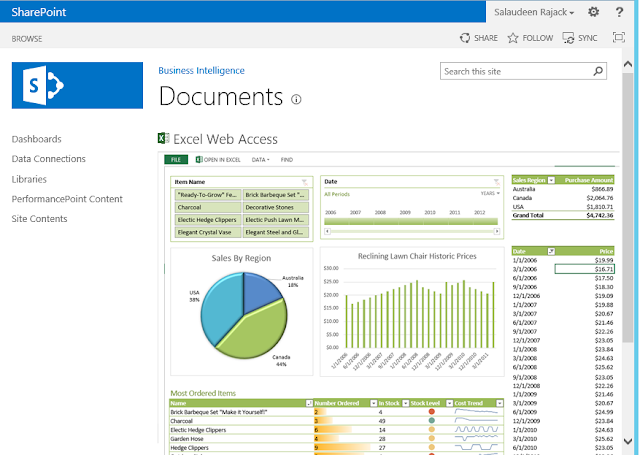Click the USA pie chart slice

(x=220, y=306)
